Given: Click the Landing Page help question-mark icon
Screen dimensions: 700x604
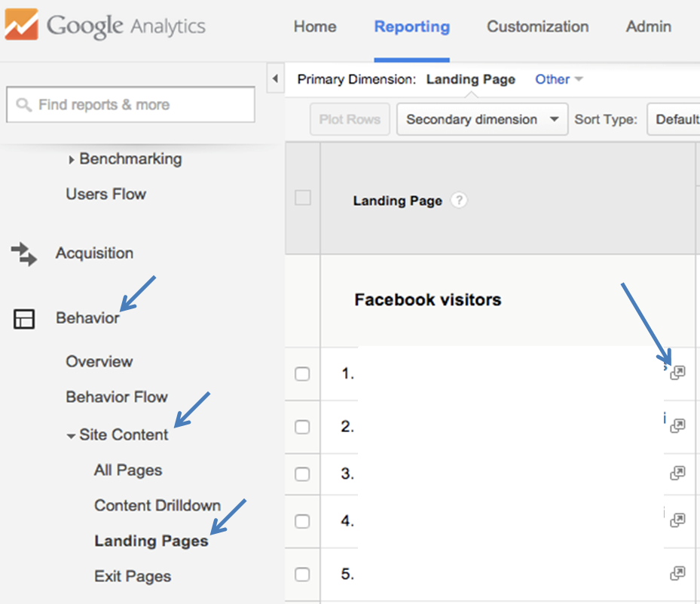Looking at the screenshot, I should (458, 200).
